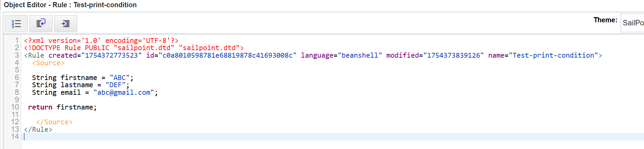Click the String firstname = "ABC" line
644x149 pixels.
pos(83,78)
